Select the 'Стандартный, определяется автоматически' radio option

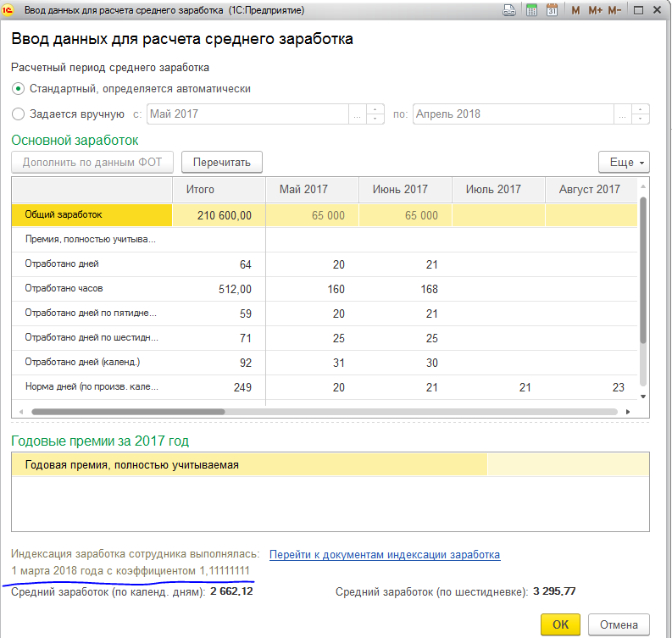click(x=18, y=89)
